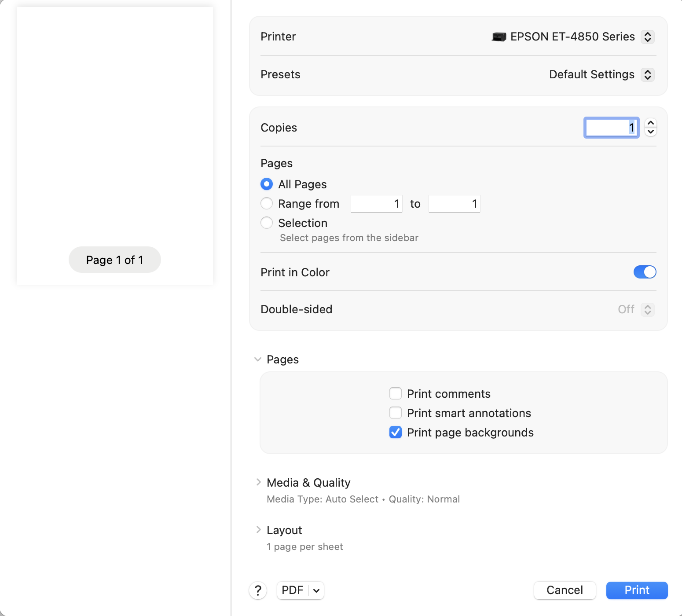
Task: Expand the Media & Quality section
Action: [258, 482]
